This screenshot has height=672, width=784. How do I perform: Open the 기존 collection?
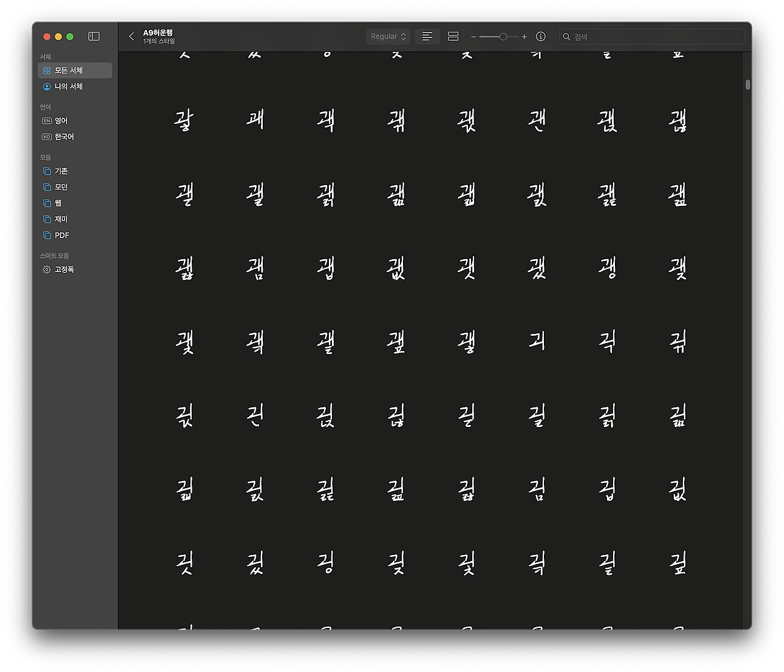pyautogui.click(x=75, y=171)
